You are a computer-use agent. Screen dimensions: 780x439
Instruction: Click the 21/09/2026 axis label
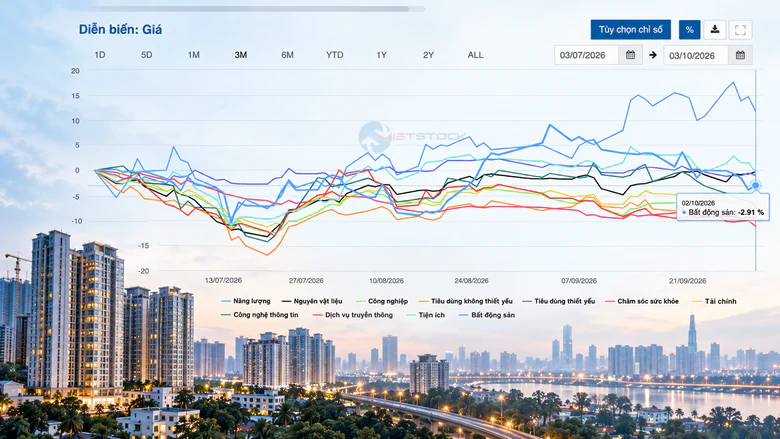[x=687, y=281]
